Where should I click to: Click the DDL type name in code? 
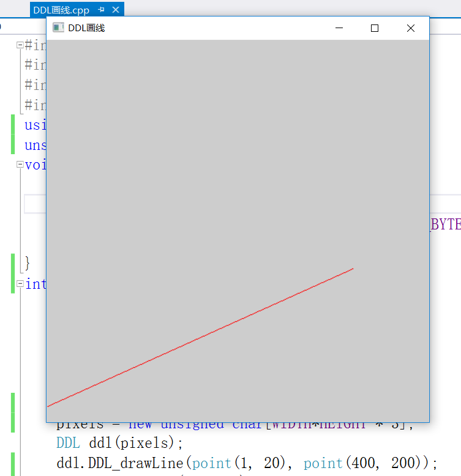coord(68,443)
